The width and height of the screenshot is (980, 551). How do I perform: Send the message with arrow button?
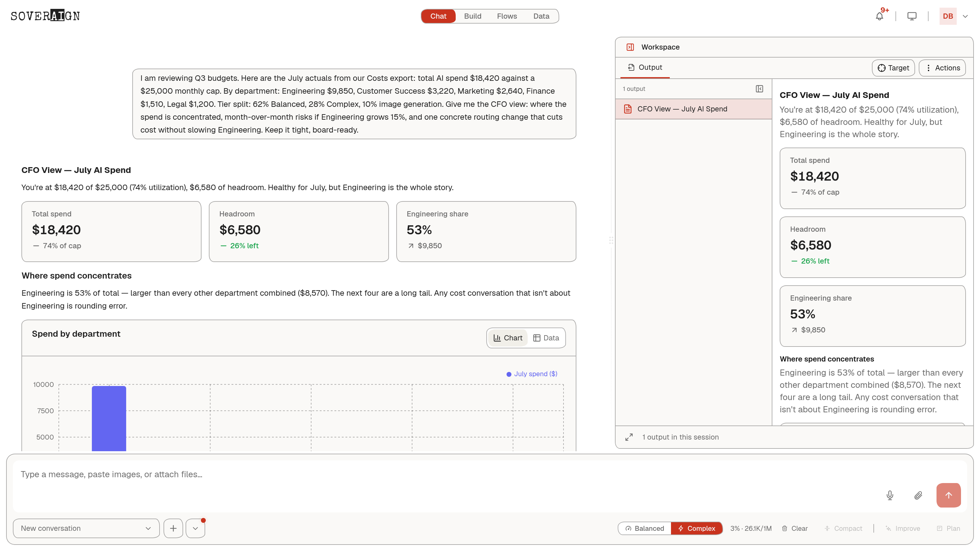pyautogui.click(x=948, y=495)
